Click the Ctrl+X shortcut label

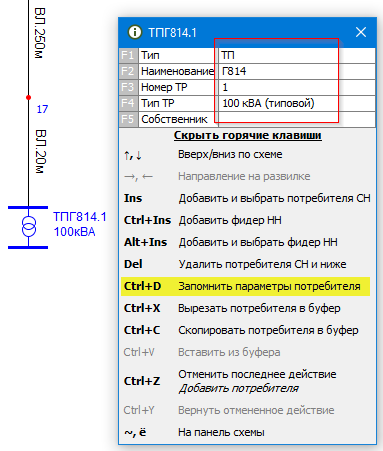pyautogui.click(x=142, y=308)
